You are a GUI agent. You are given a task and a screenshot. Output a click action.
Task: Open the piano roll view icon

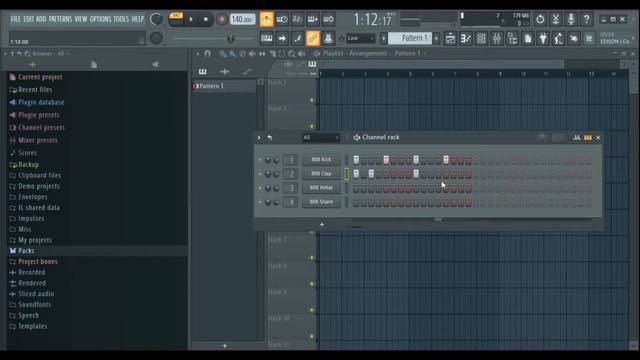coord(466,38)
